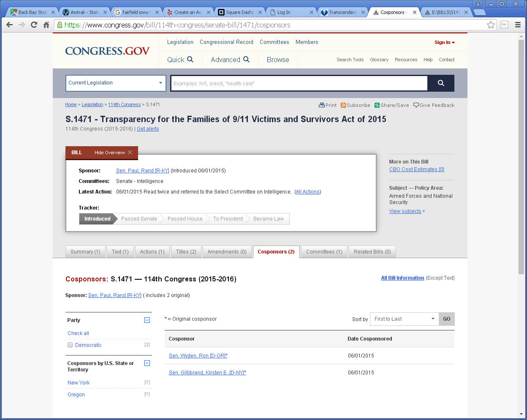
Task: Open the Committees top menu item
Action: tap(274, 42)
